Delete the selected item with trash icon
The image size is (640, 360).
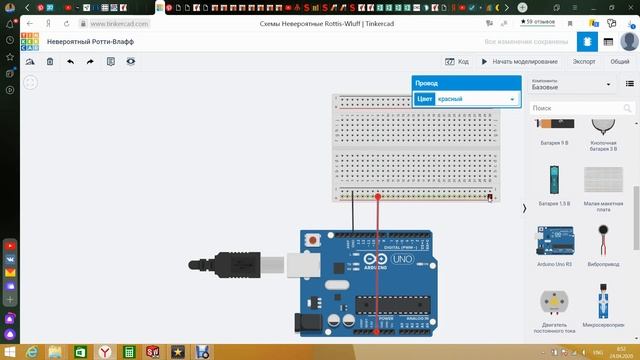pyautogui.click(x=50, y=62)
